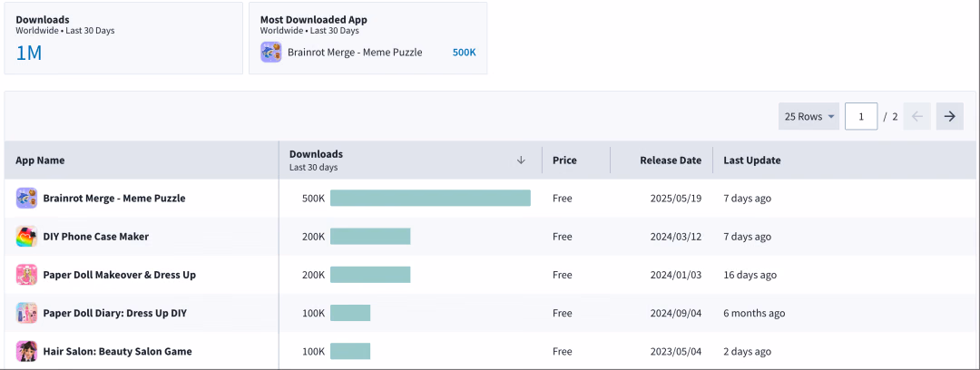The height and width of the screenshot is (370, 980).
Task: Sort by Last Update column header
Action: (x=752, y=160)
